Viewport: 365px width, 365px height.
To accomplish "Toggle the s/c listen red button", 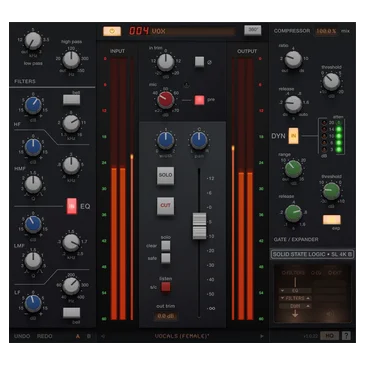I will tap(166, 287).
